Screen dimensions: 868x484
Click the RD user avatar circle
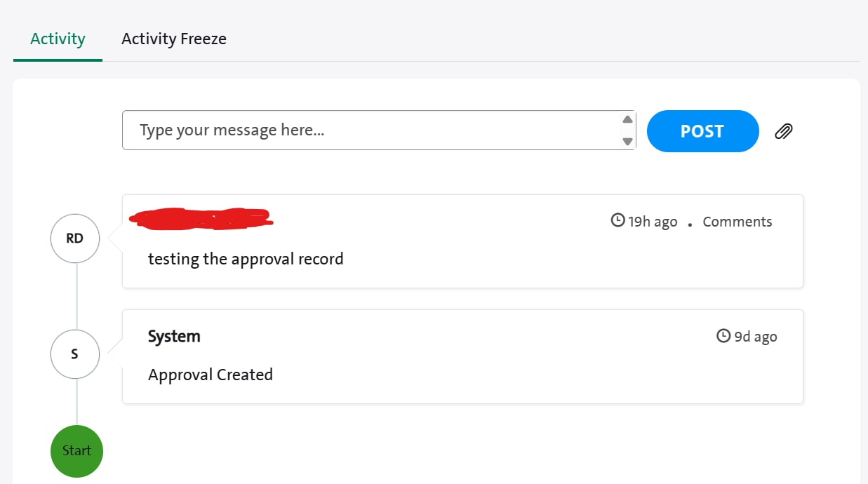[75, 238]
